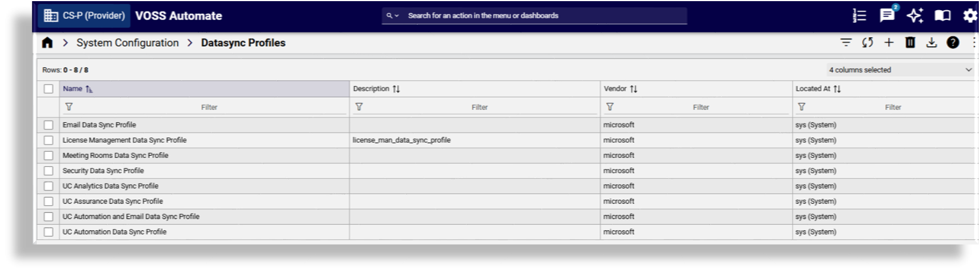Click sys (System) in Security Data Sync row
Image resolution: width=980 pixels, height=273 pixels.
click(816, 171)
